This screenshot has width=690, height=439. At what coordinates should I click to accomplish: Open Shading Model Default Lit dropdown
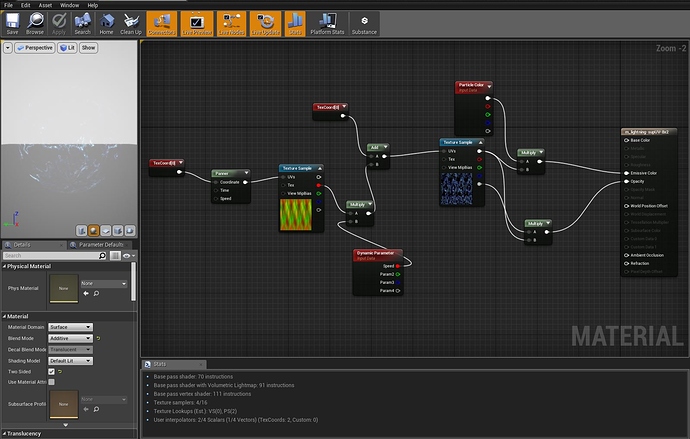(70, 361)
